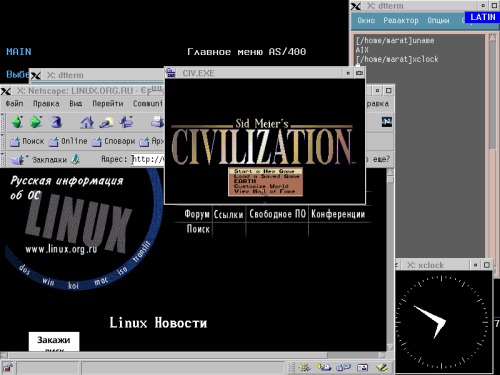The width and height of the screenshot is (500, 375).
Task: Click the Netscape N logo icon
Action: [x=387, y=122]
